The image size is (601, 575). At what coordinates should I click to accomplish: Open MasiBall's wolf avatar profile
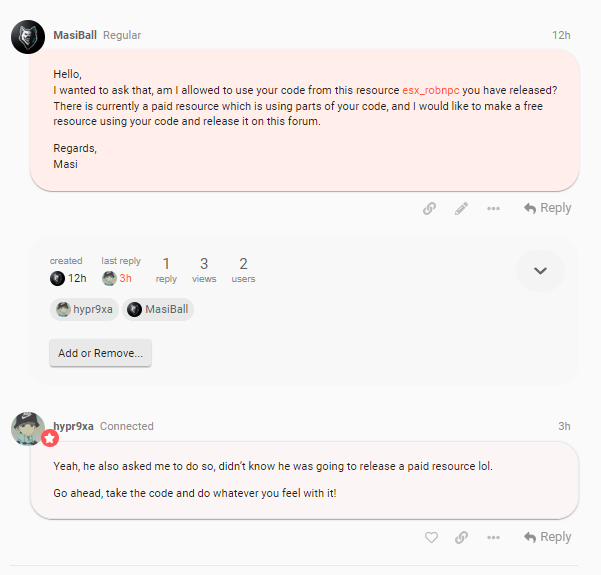tap(27, 37)
